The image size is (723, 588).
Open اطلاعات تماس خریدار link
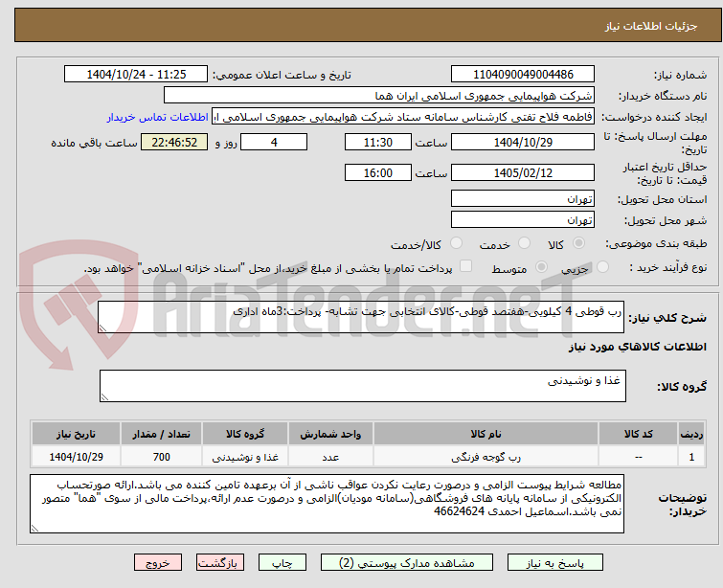(158, 117)
